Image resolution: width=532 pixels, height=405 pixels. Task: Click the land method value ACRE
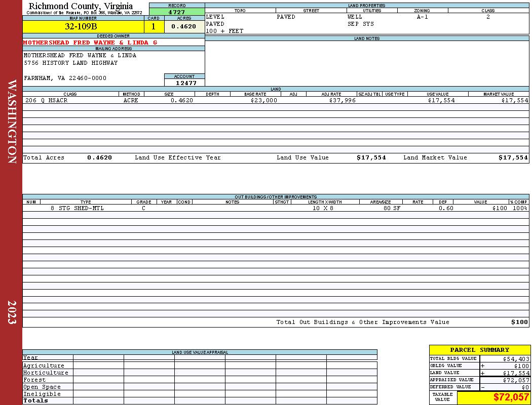click(131, 100)
